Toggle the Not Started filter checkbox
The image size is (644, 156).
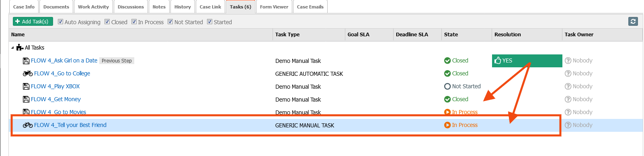(170, 22)
